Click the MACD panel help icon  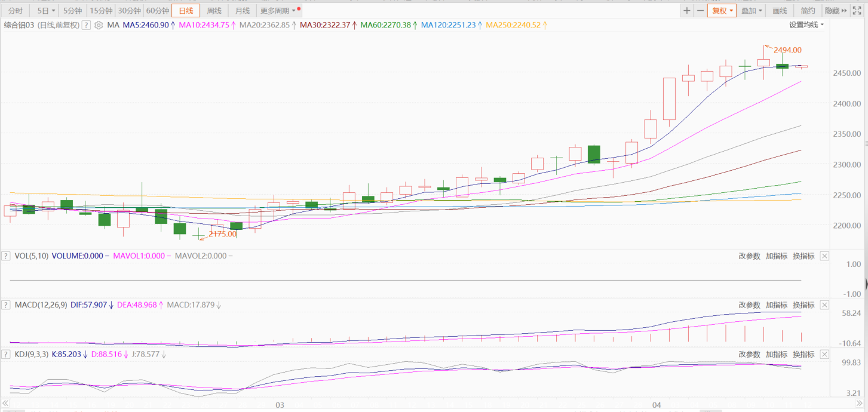pos(6,305)
